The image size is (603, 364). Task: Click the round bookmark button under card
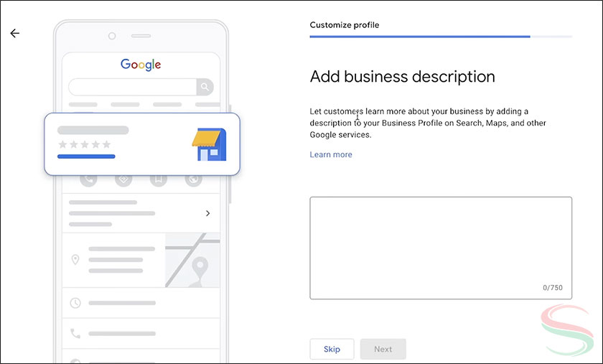pos(159,179)
